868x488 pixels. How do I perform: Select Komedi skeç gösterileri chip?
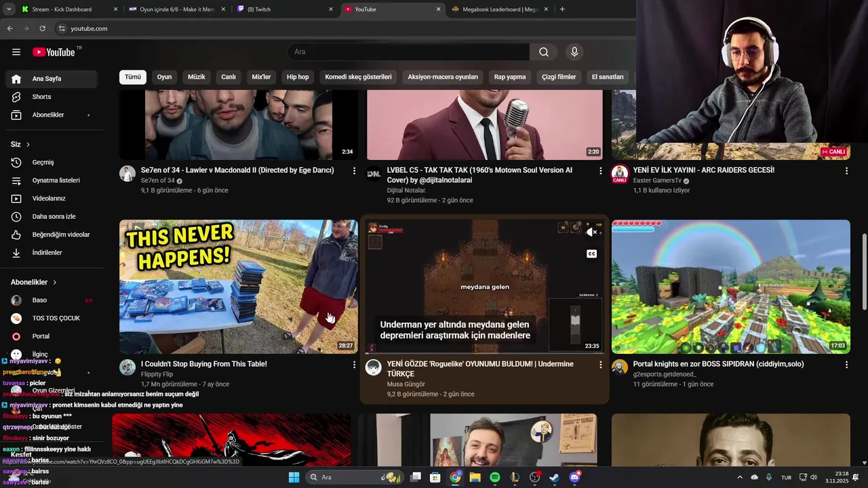click(x=358, y=77)
